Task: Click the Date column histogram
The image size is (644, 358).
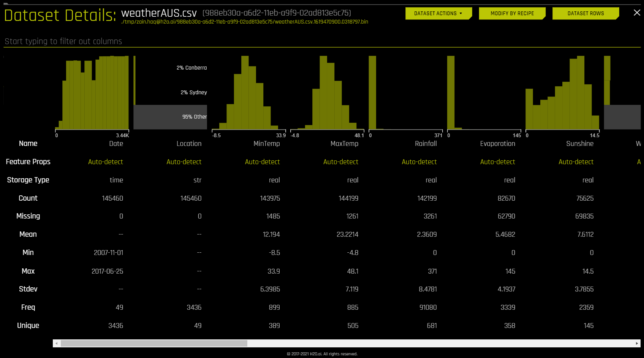Action: (x=92, y=95)
